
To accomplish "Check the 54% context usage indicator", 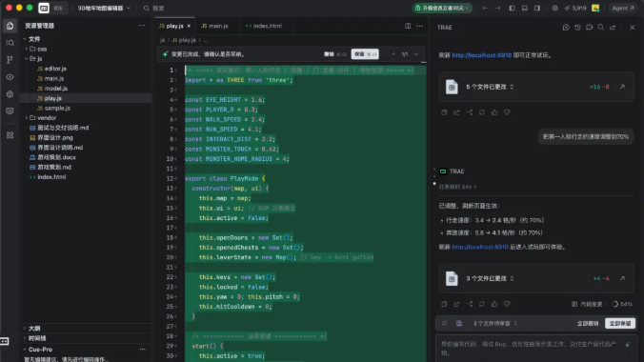I will [x=622, y=304].
